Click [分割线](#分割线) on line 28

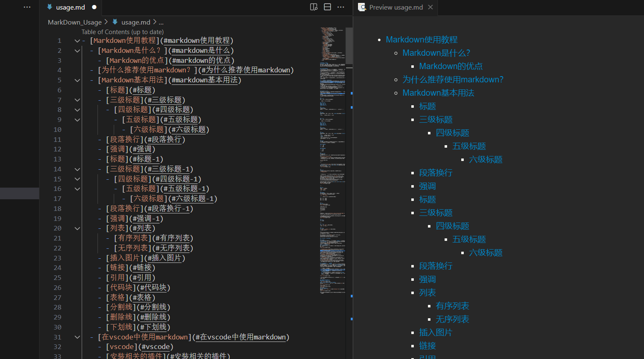tap(138, 307)
